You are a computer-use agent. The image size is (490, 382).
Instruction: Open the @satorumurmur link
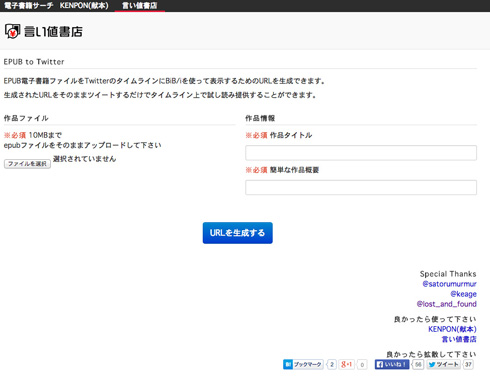449,284
